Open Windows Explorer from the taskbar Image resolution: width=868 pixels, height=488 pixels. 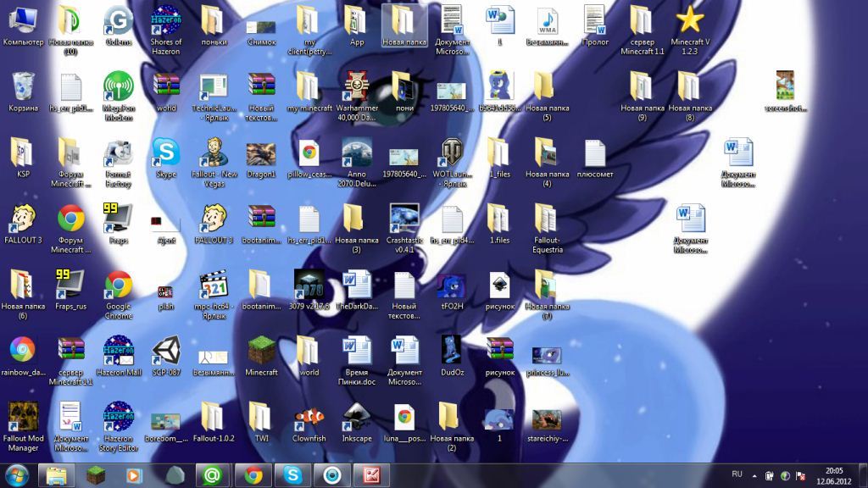pos(56,474)
